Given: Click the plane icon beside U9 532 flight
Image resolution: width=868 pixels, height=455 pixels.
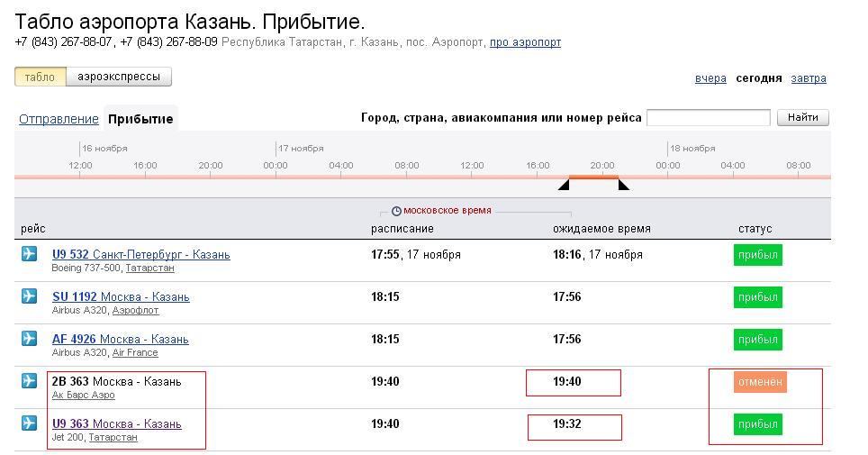Looking at the screenshot, I should [29, 254].
